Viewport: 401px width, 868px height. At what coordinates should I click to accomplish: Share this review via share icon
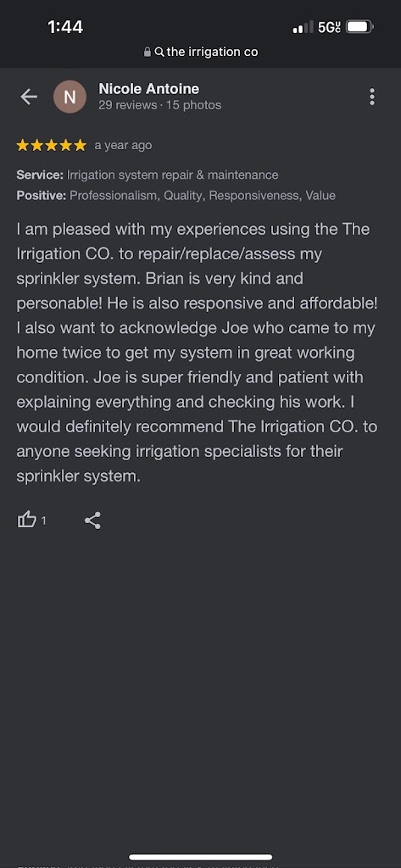92,520
